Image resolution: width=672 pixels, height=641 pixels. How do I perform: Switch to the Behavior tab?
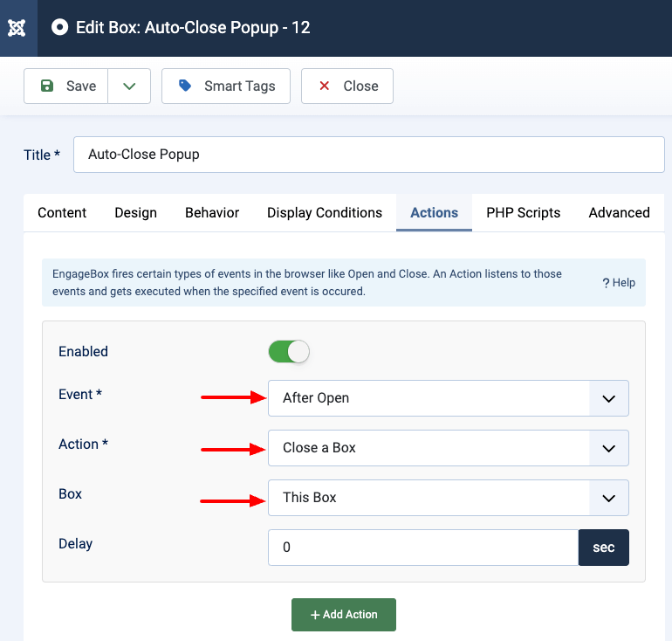[212, 213]
